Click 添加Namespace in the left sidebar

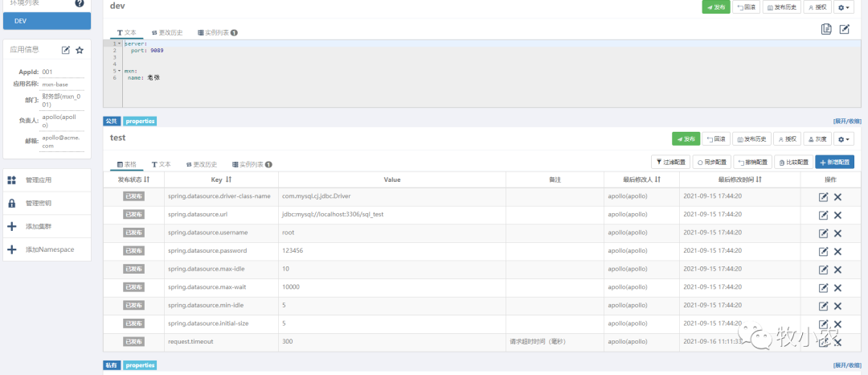pyautogui.click(x=48, y=249)
